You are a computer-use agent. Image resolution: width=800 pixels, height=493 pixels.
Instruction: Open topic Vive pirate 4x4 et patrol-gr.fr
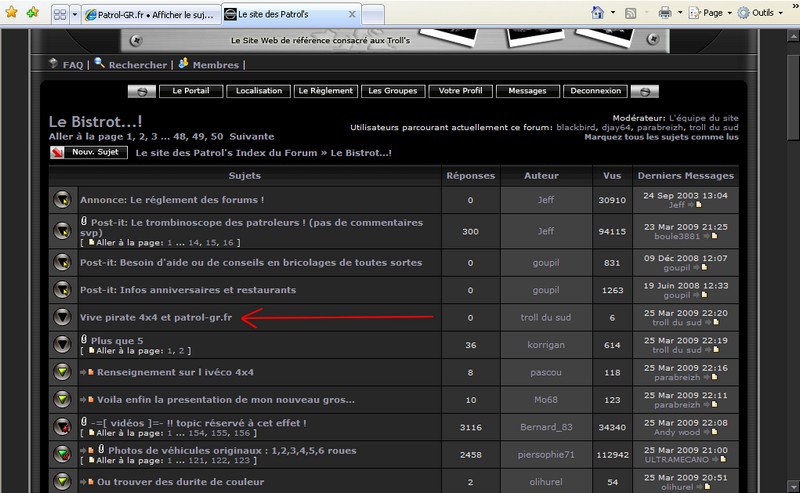click(156, 317)
